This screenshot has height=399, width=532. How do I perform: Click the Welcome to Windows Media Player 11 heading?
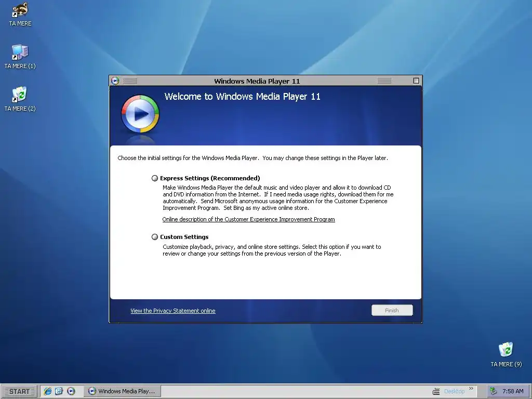242,97
